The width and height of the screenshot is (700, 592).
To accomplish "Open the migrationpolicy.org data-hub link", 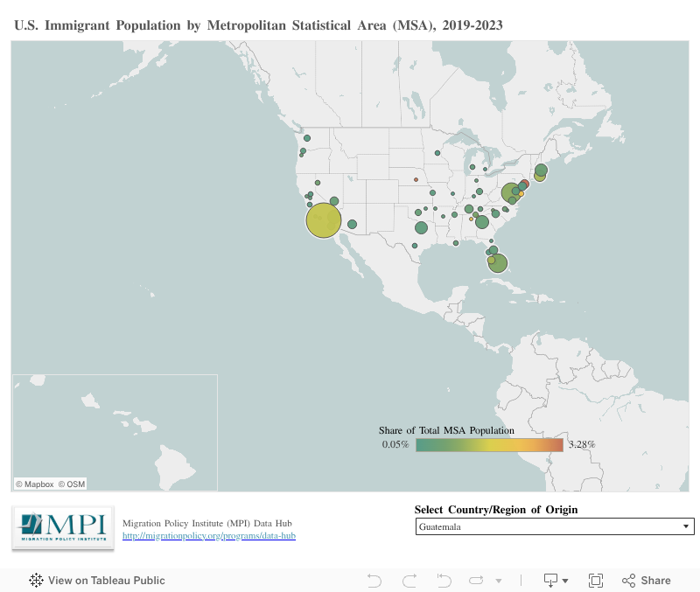I will pyautogui.click(x=209, y=535).
